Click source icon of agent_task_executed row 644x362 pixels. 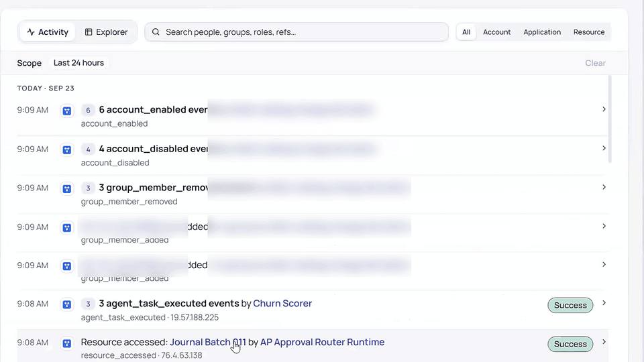[x=67, y=304]
